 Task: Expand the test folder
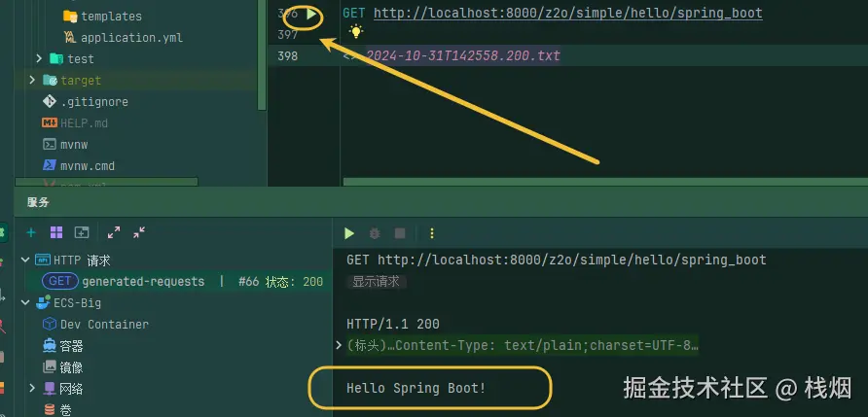point(39,58)
